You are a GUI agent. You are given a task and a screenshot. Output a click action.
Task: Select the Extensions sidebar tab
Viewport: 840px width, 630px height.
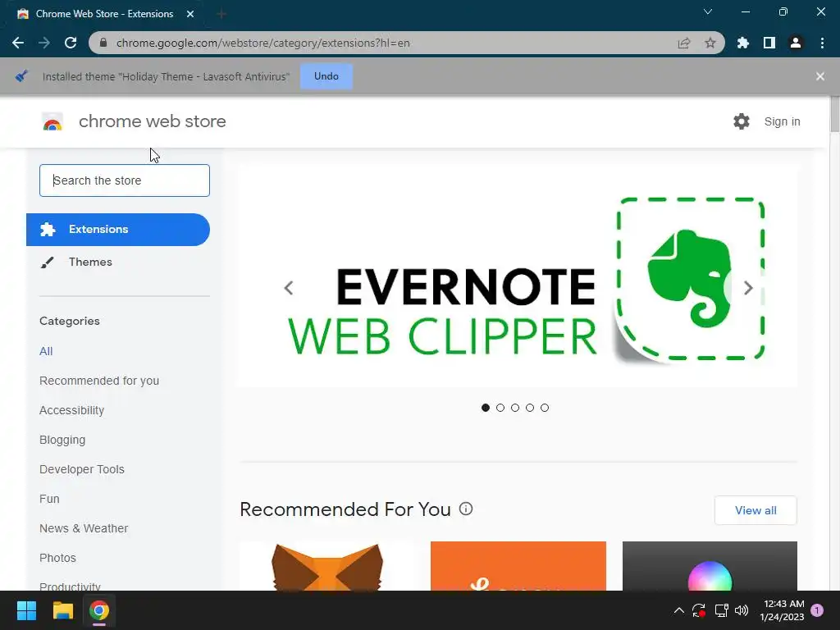(118, 230)
